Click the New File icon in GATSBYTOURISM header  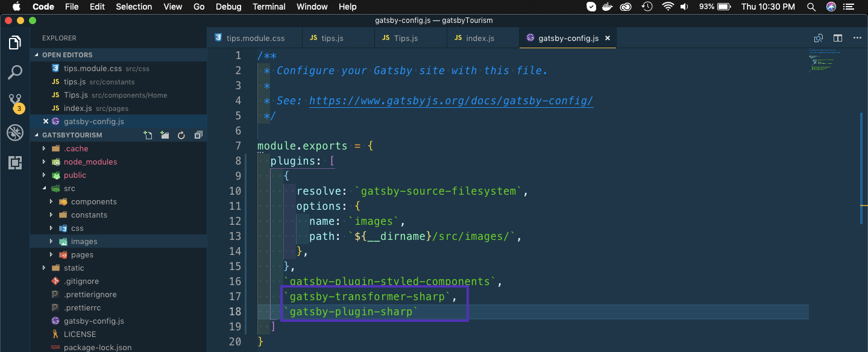pyautogui.click(x=148, y=136)
